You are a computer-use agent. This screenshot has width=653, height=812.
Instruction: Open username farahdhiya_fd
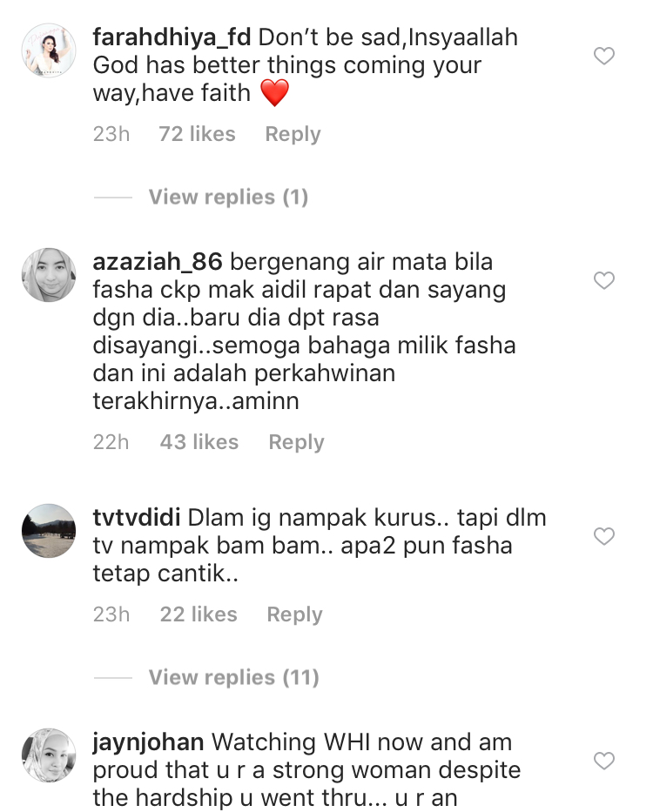tap(172, 37)
